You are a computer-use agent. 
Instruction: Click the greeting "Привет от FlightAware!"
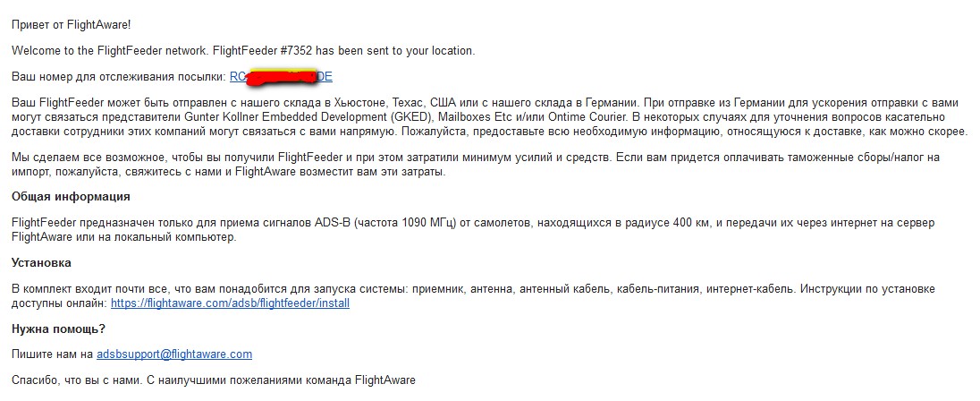point(71,24)
